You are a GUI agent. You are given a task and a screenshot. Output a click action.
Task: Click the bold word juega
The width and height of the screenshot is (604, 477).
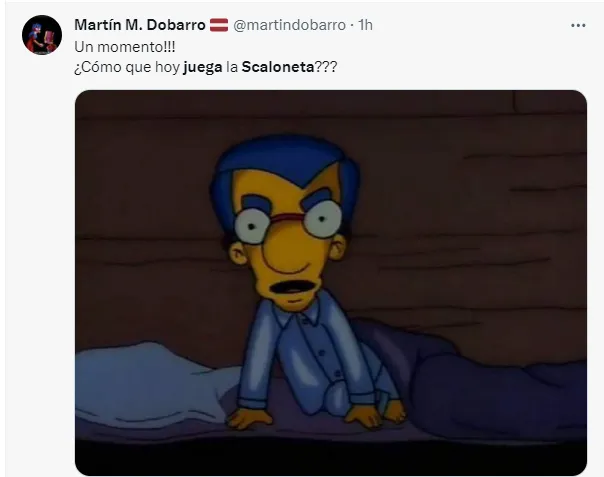click(203, 67)
